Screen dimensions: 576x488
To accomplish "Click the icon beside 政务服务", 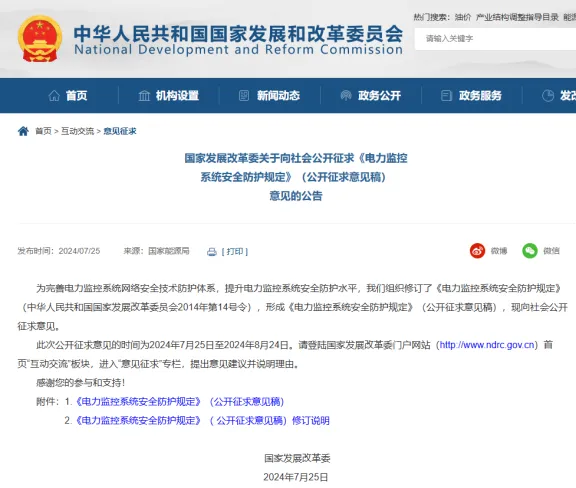I will (446, 96).
